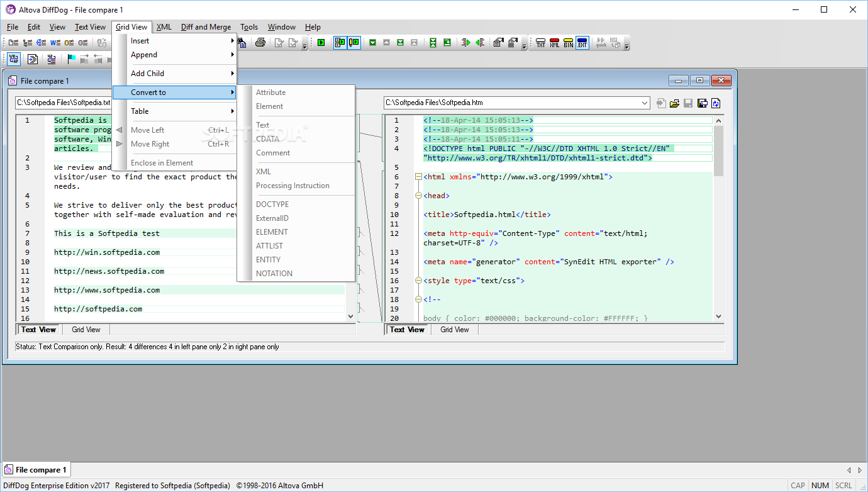Click the Compare Word Files toolbar icon

click(55, 43)
